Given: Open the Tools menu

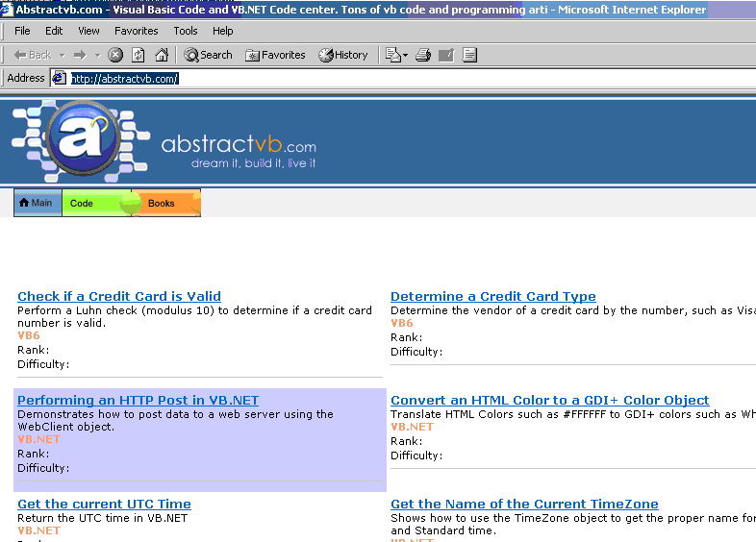Looking at the screenshot, I should tap(186, 31).
